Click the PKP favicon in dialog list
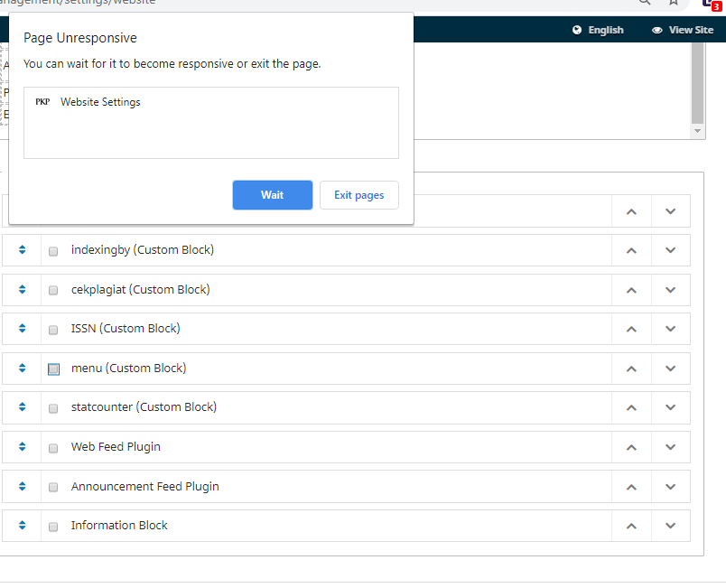 [42, 102]
